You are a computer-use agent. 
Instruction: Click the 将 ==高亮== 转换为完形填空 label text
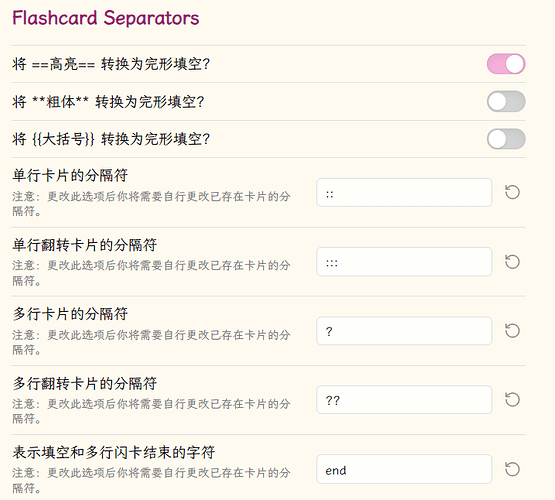click(111, 64)
